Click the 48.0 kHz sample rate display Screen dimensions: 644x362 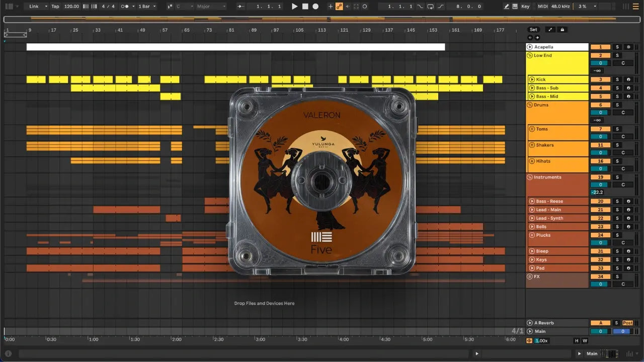pos(560,7)
